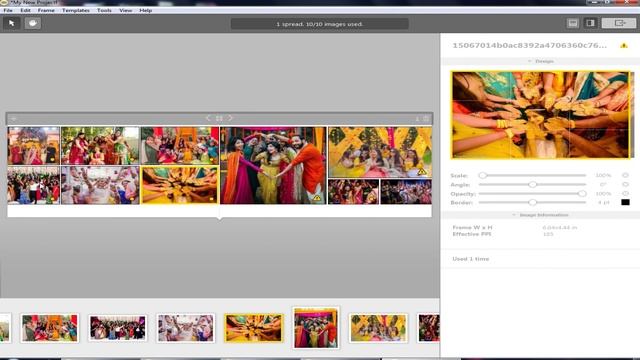Select the large couple dancing frame in spread

pos(273,165)
